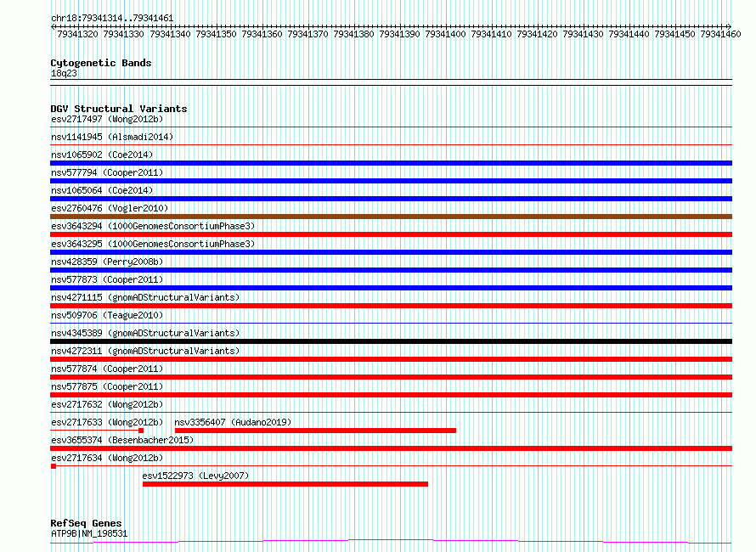Click ruler position 79341400

445,34
